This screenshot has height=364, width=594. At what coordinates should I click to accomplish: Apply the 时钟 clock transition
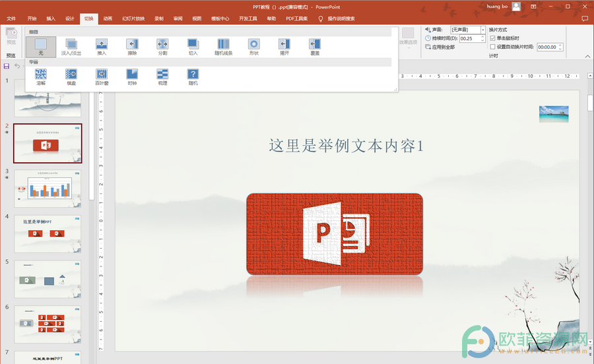click(132, 77)
